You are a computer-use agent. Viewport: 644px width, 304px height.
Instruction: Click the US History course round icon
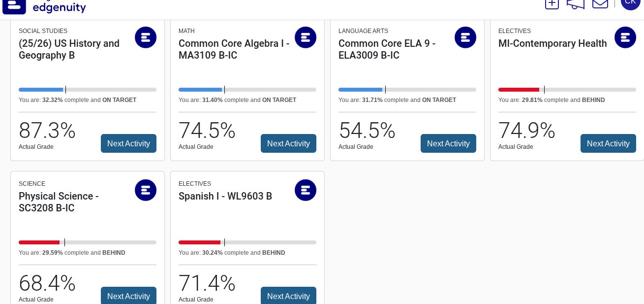pos(146,37)
